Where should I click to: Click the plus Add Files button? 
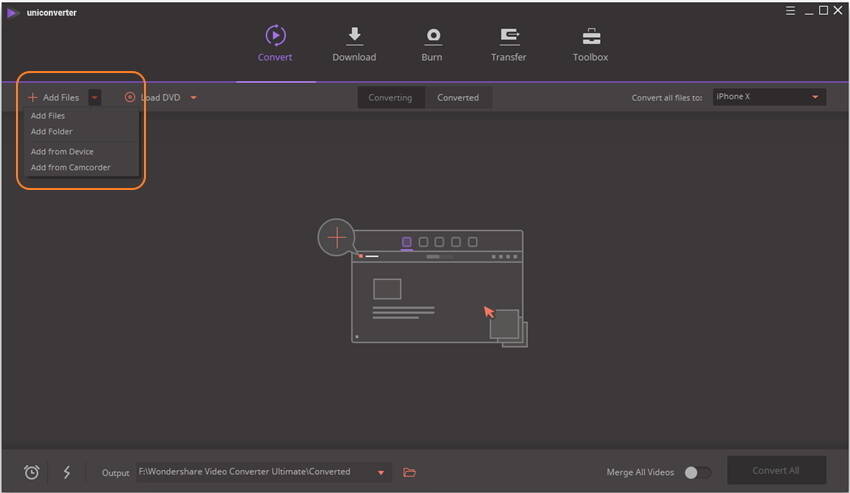(x=54, y=98)
